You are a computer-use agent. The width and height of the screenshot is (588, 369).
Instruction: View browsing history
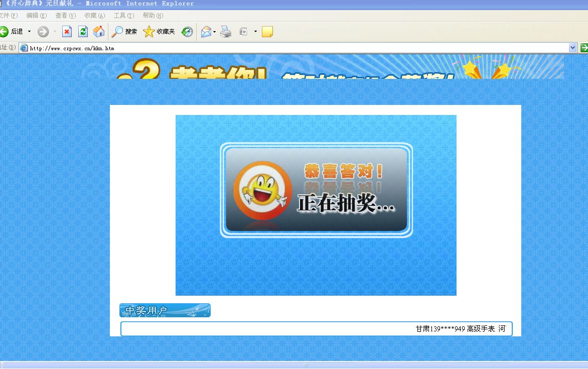coord(187,31)
